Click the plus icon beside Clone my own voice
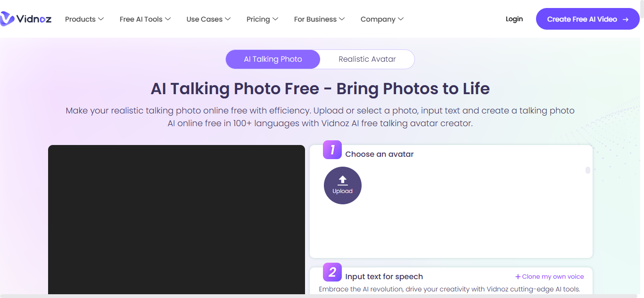644x298 pixels. [518, 277]
